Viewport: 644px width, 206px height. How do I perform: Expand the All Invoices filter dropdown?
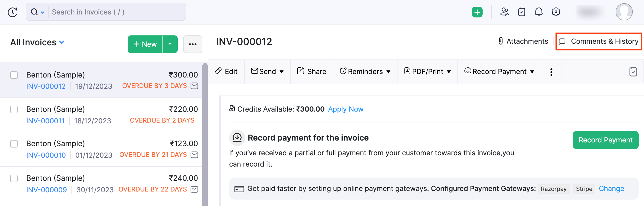pos(62,42)
